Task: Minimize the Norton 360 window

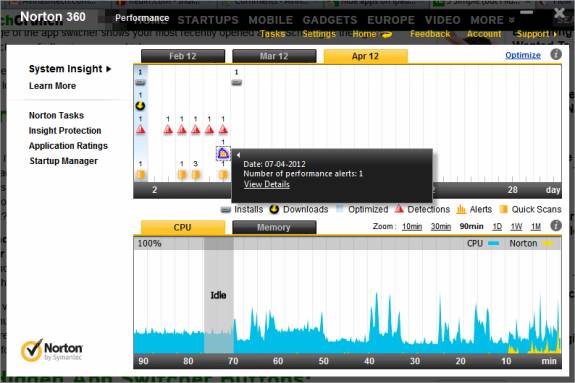Action: coord(527,12)
